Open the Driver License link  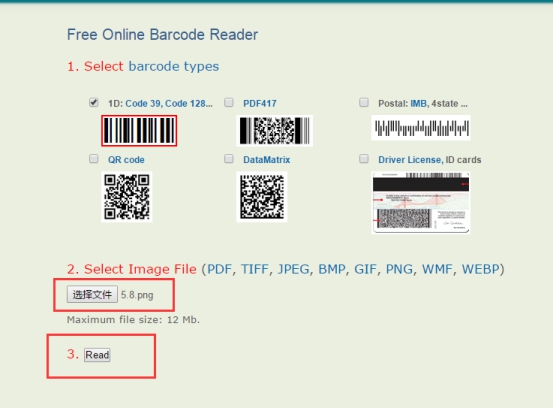coord(410,160)
